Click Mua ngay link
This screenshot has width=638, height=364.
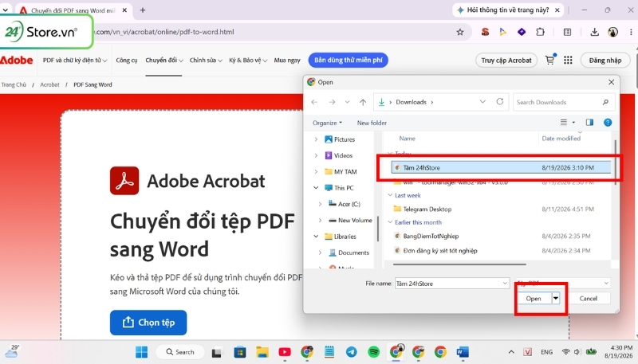(x=287, y=60)
